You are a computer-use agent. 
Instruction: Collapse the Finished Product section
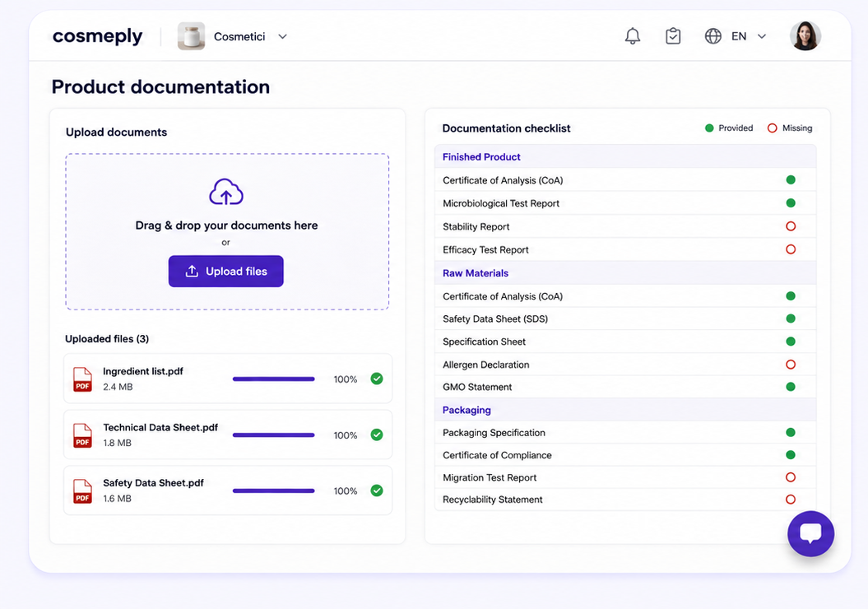(625, 156)
